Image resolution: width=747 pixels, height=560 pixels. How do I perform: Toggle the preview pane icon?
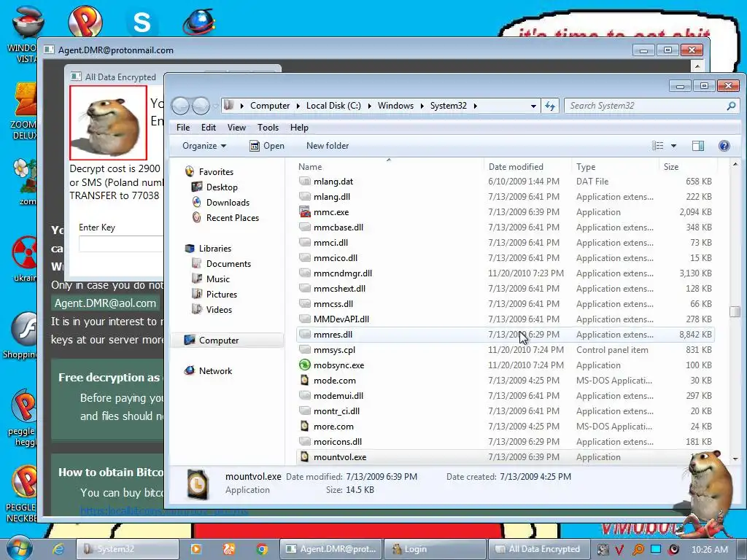(x=698, y=146)
